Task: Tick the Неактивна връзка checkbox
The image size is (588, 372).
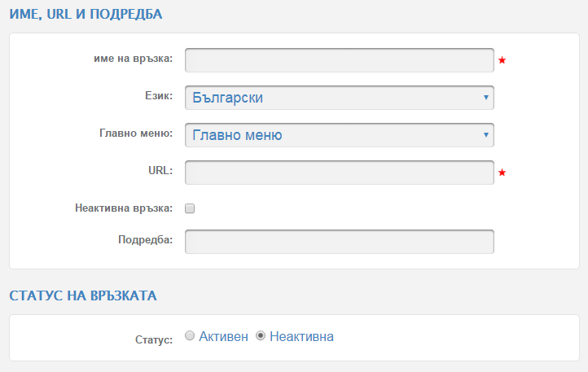Action: 190,208
